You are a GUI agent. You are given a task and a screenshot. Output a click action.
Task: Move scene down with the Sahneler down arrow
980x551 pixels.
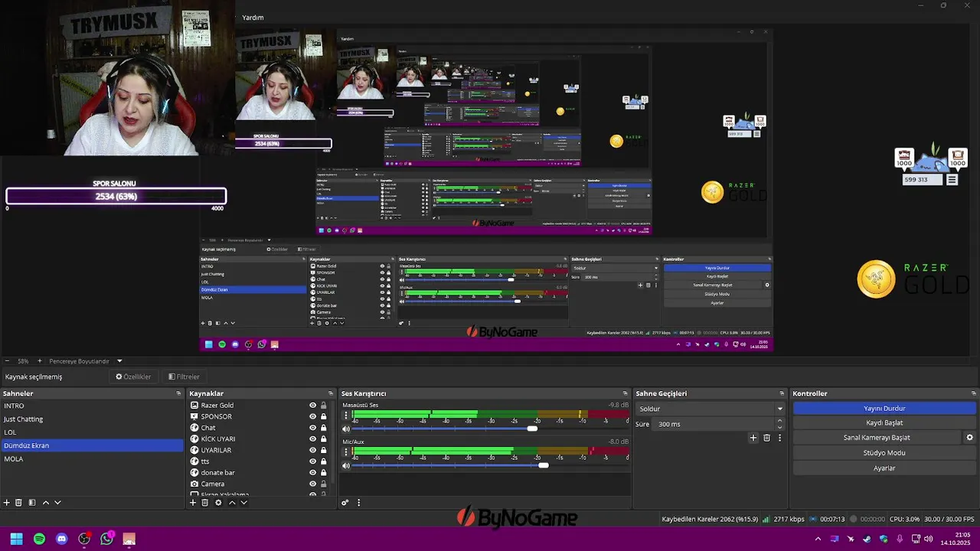pos(57,503)
